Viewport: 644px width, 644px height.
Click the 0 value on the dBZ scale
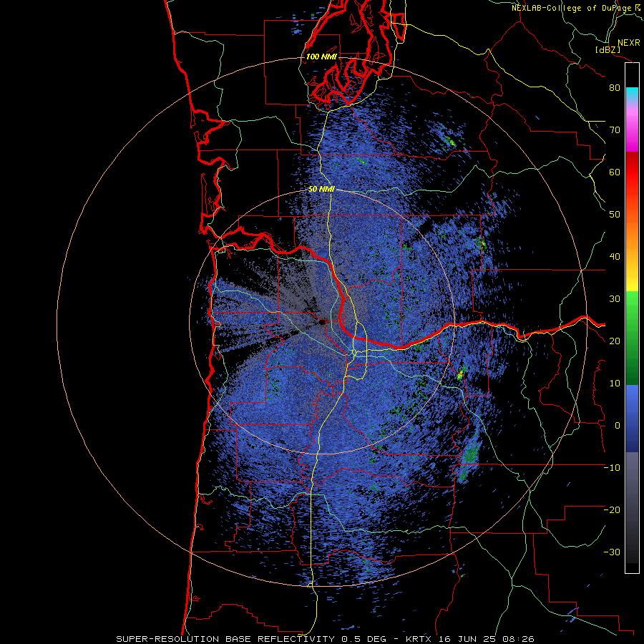point(618,426)
